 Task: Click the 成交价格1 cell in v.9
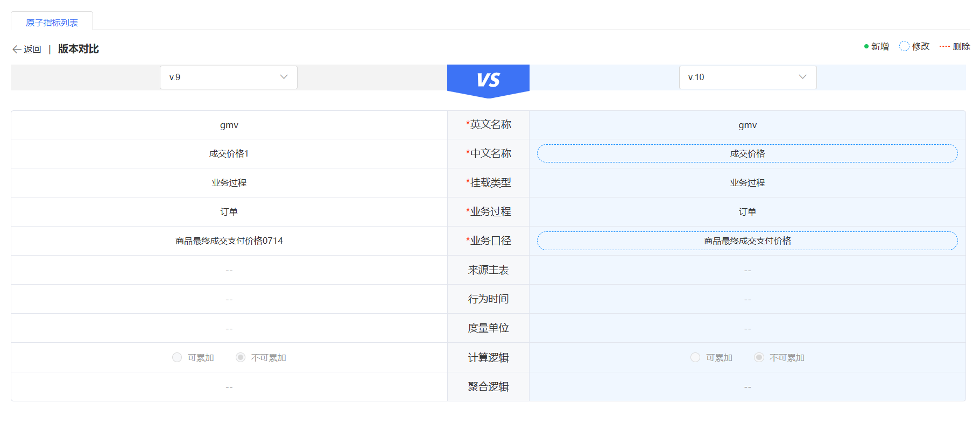tap(229, 154)
